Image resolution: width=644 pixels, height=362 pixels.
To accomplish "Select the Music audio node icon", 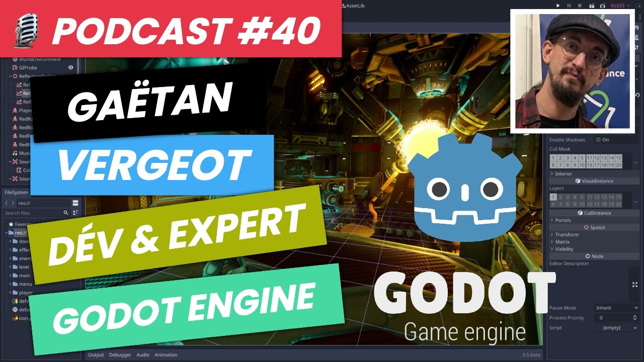I will tap(15, 153).
